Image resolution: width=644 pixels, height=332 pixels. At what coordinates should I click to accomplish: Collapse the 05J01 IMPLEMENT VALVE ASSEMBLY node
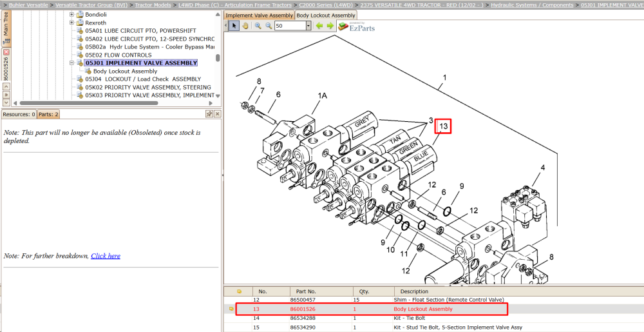click(71, 63)
